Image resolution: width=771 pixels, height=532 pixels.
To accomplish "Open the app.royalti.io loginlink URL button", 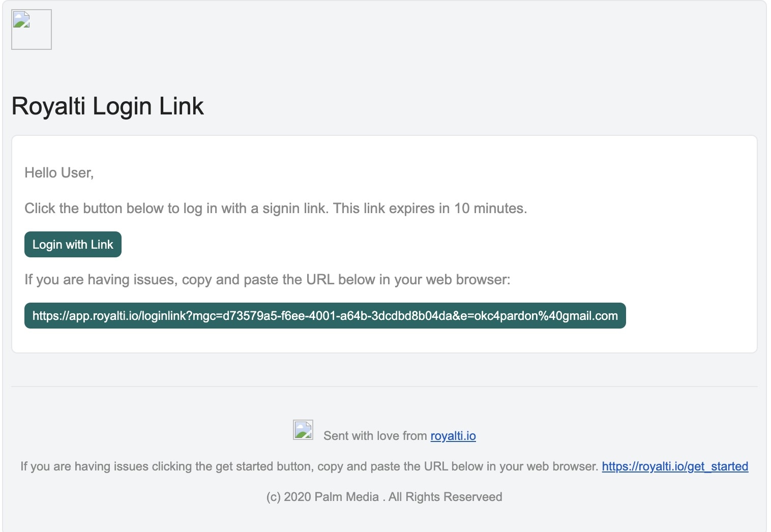I will pos(325,316).
